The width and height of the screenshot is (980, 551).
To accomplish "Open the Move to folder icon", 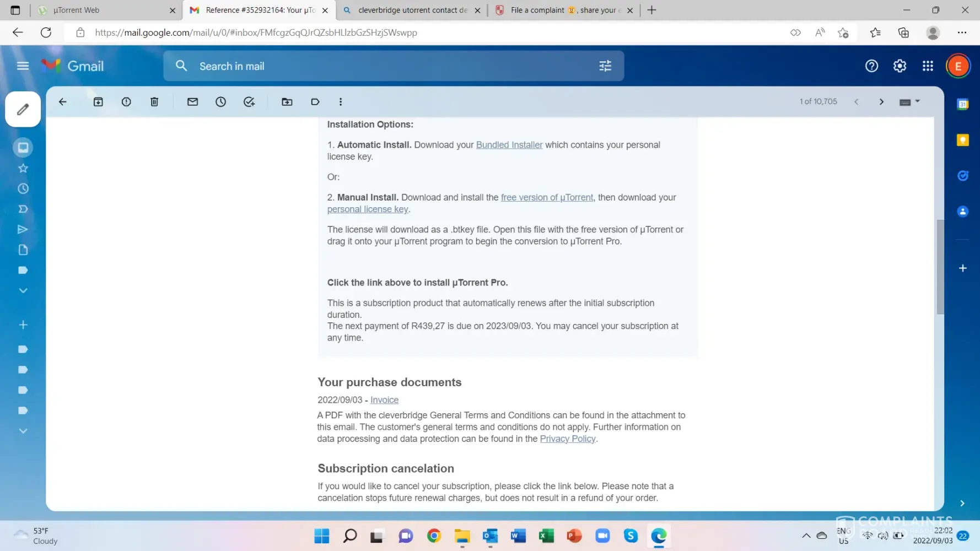I will coord(287,102).
